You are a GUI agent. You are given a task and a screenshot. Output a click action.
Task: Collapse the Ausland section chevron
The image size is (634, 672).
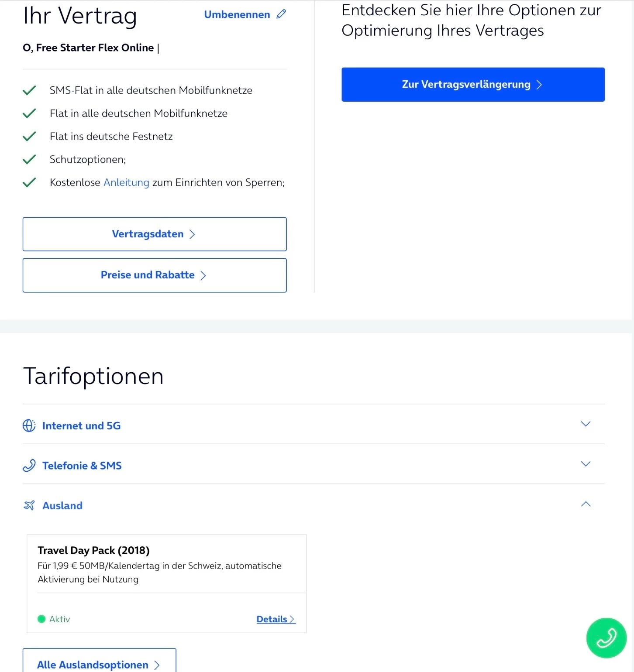[586, 504]
